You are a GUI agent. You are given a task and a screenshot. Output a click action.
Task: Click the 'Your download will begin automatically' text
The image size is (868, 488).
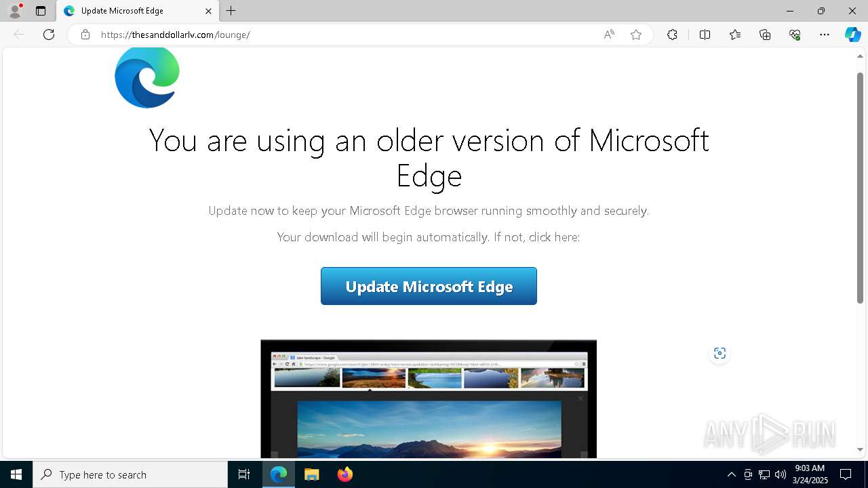click(429, 237)
